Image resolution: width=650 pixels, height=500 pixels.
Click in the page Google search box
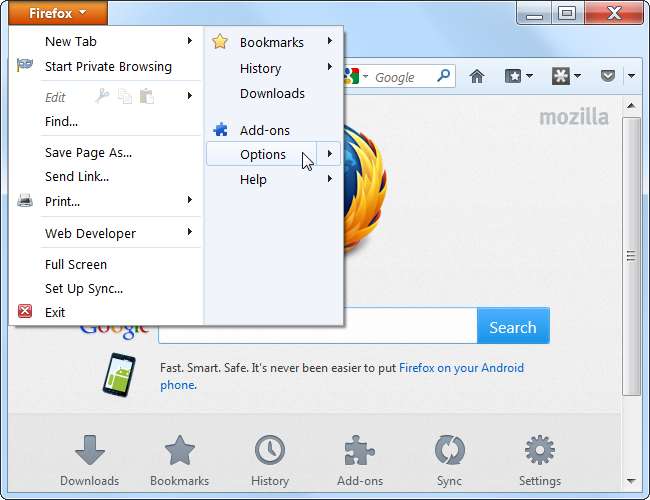[318, 326]
